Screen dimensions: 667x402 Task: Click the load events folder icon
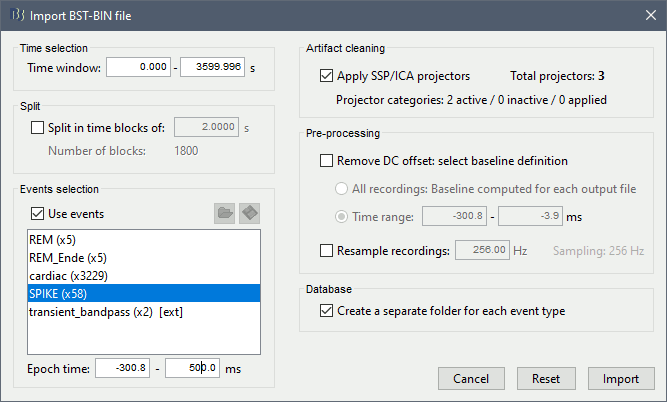tap(225, 213)
